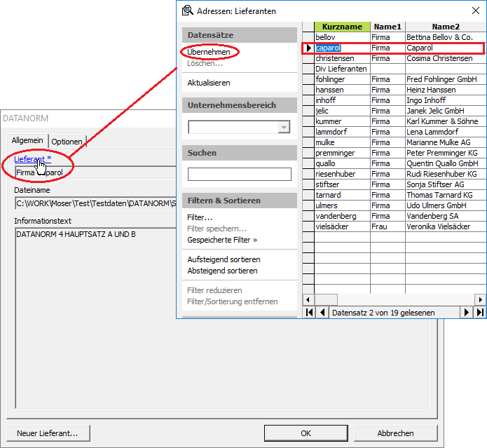Click Übernehmen in Datensätze panel
This screenshot has height=448, width=487.
point(209,52)
